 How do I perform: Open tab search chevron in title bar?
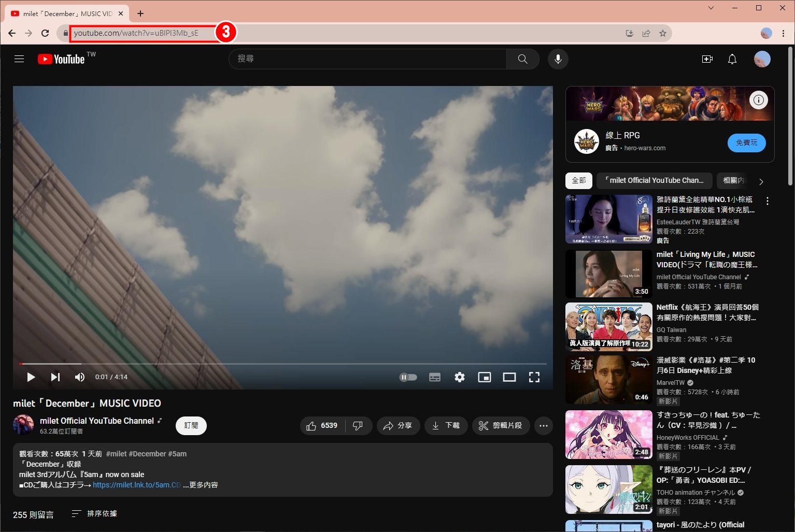[711, 8]
